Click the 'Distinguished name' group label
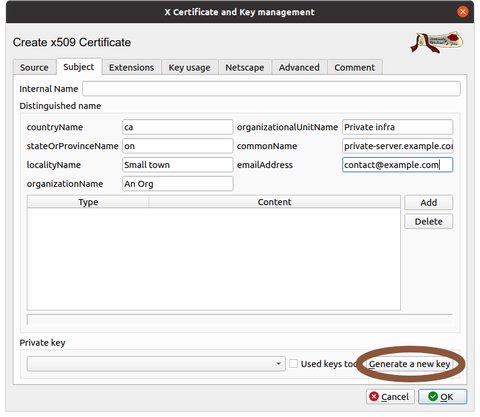Image resolution: width=480 pixels, height=417 pixels. pos(60,106)
